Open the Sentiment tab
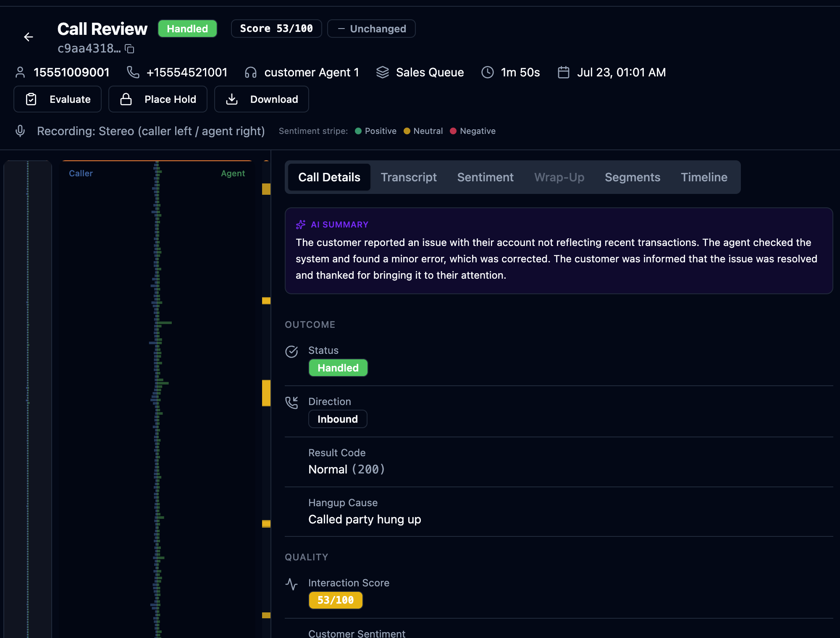 pyautogui.click(x=485, y=177)
